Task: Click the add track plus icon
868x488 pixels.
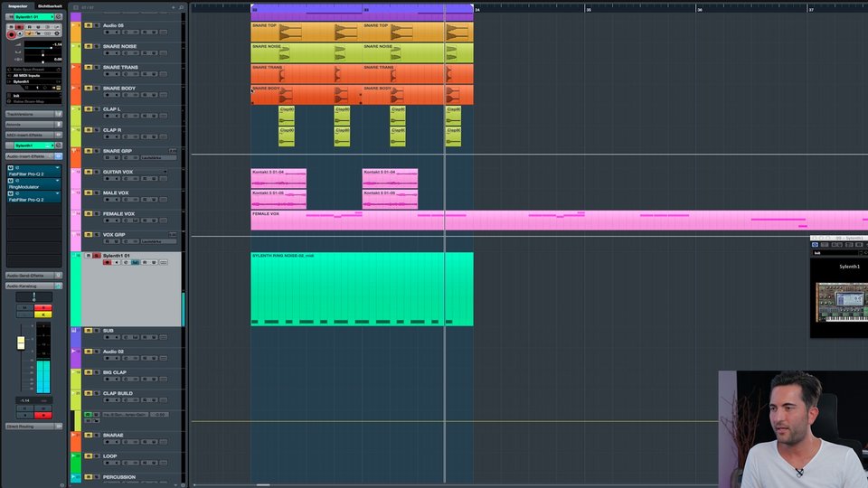Action: (x=174, y=7)
